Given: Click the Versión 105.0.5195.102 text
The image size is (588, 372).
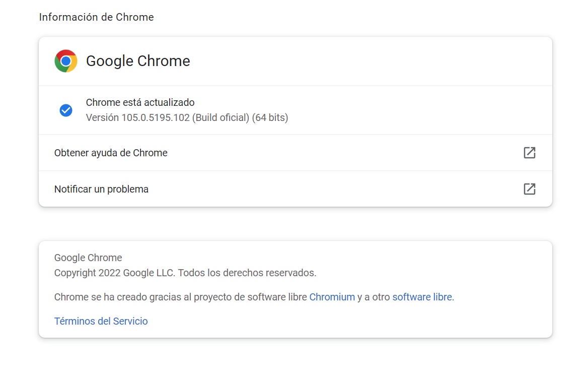Looking at the screenshot, I should click(x=187, y=117).
